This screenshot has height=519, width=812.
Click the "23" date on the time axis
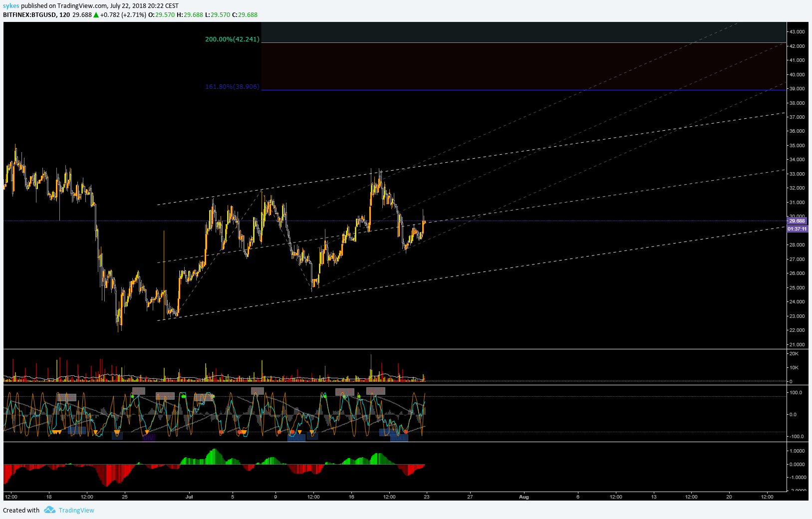(427, 497)
